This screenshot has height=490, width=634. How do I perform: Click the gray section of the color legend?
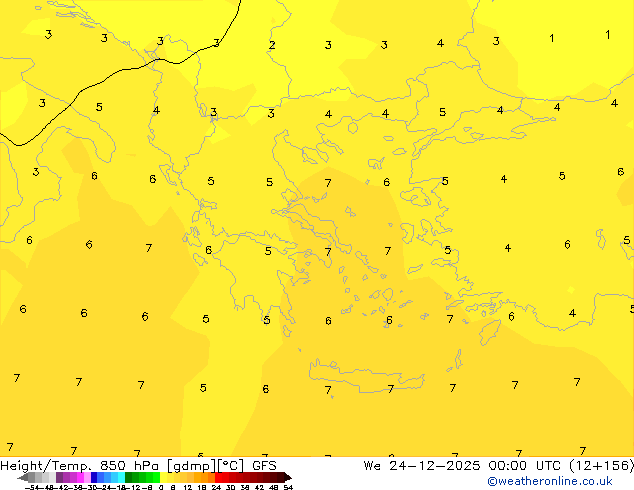42,477
